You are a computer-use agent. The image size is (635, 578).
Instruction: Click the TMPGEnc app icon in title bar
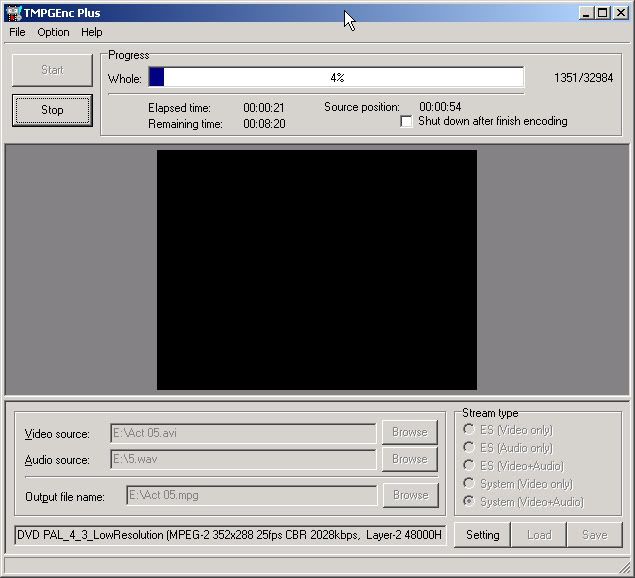(x=14, y=13)
